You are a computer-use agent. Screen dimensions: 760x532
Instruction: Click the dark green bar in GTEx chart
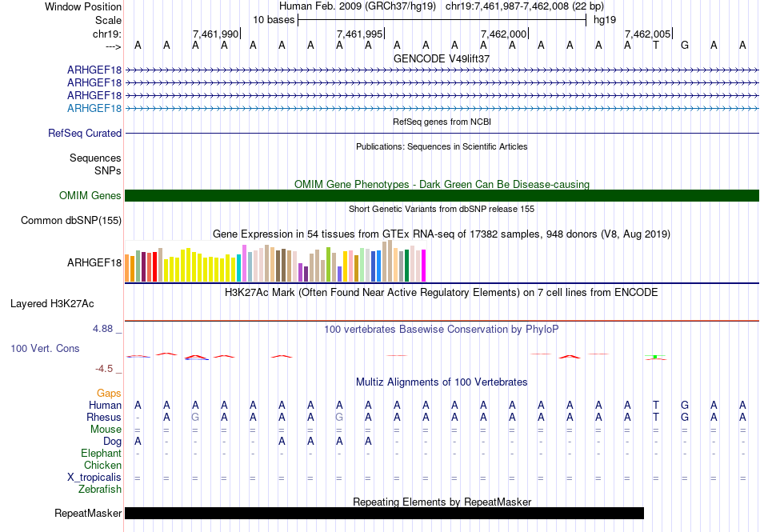click(406, 266)
